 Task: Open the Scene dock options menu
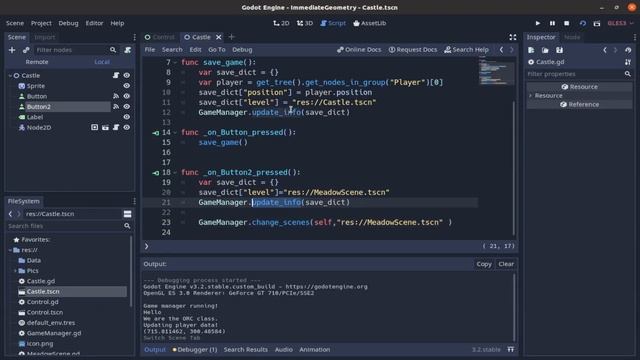click(134, 37)
